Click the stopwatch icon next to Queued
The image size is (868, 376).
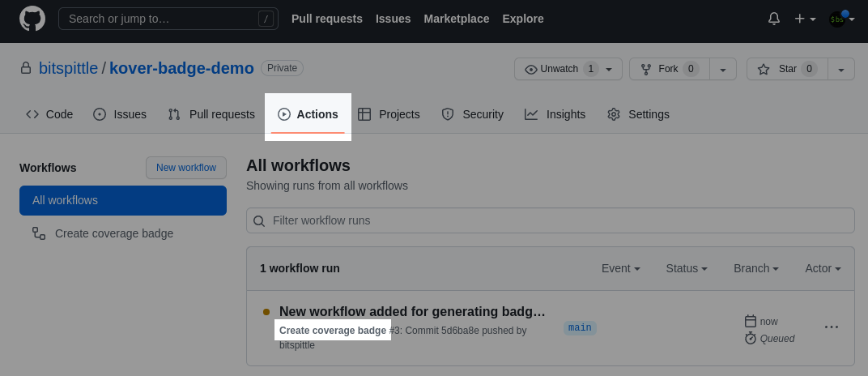(751, 339)
